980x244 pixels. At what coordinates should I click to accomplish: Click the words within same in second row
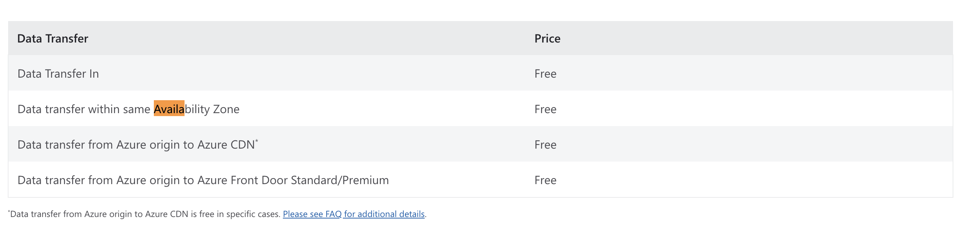[x=119, y=109]
